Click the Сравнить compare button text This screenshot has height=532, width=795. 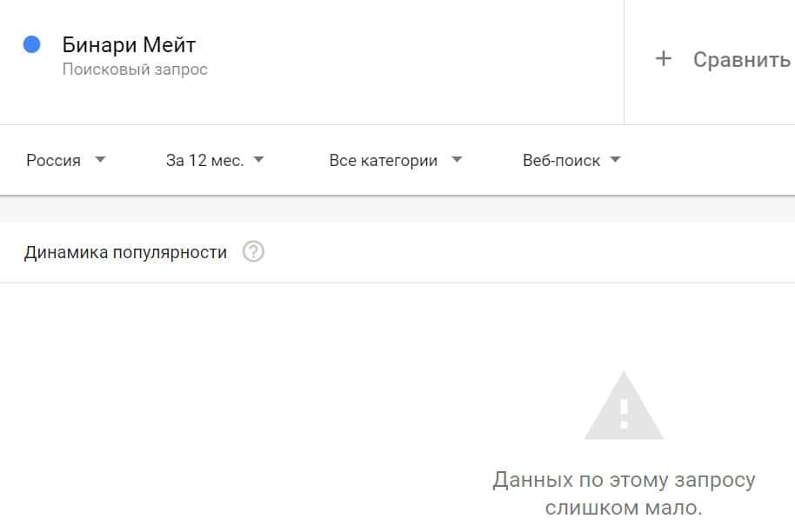click(741, 60)
